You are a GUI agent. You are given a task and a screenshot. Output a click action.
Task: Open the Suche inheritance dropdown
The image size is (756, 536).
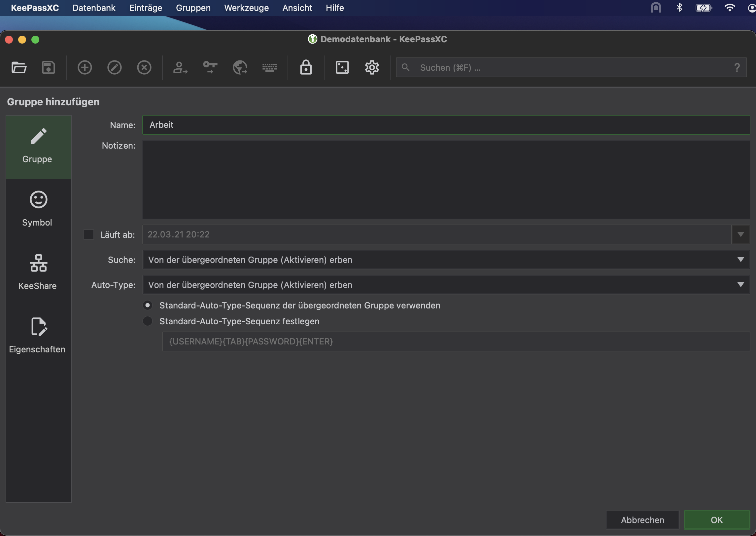[x=446, y=260]
